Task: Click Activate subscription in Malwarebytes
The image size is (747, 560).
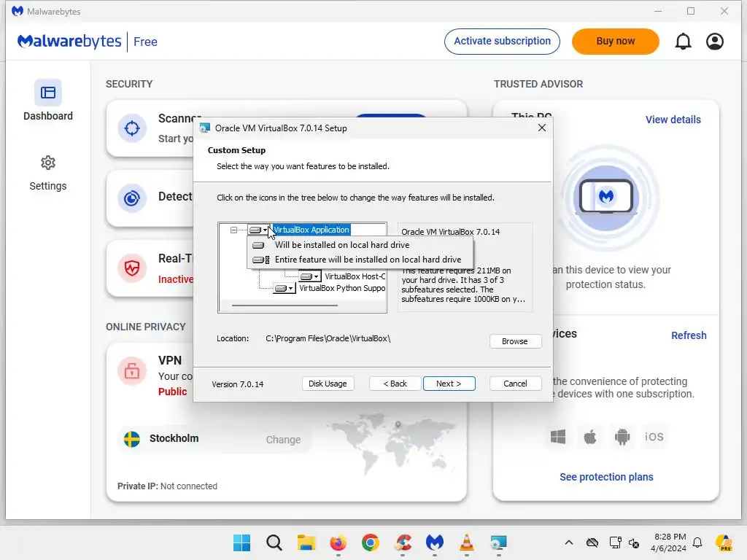Action: pyautogui.click(x=502, y=42)
